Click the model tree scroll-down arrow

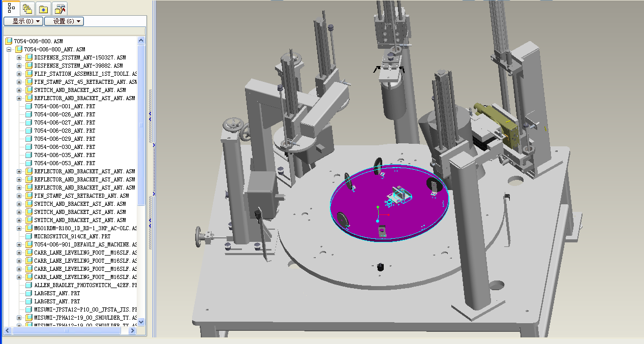tap(141, 322)
